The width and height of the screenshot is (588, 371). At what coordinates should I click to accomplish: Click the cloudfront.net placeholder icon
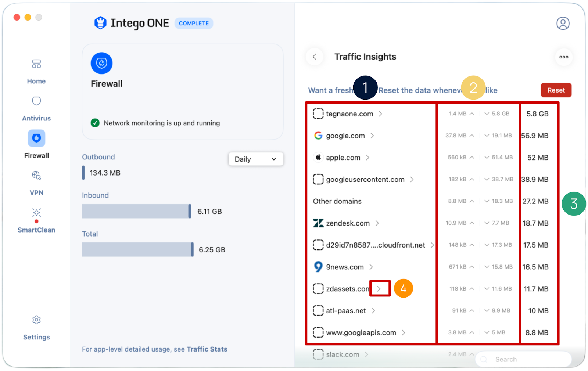tap(318, 245)
